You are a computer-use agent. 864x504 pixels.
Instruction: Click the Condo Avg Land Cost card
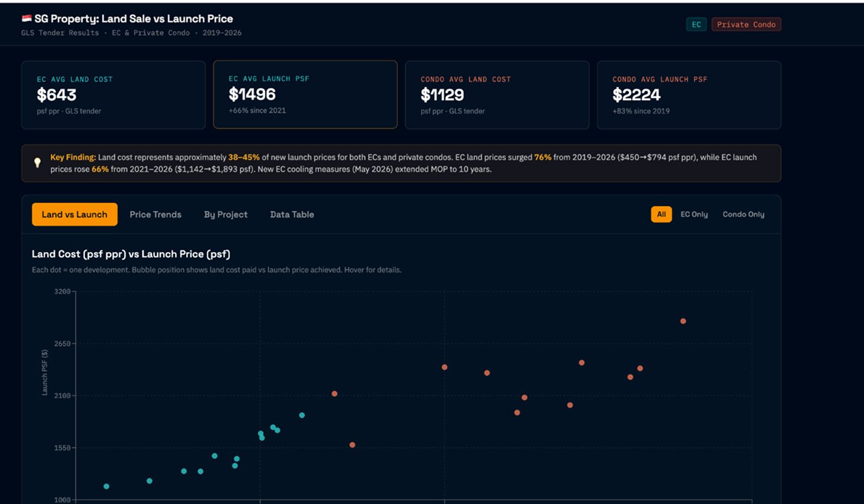[497, 95]
